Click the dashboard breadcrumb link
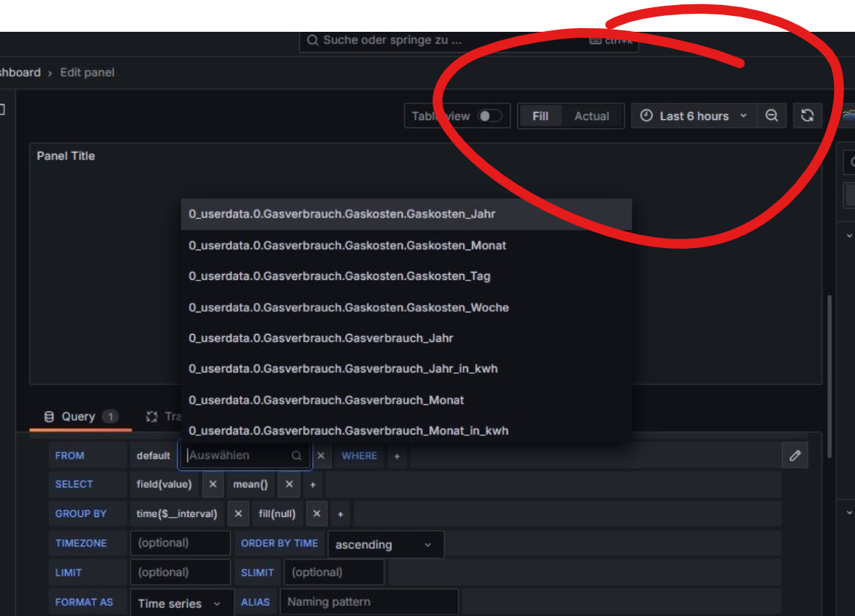The image size is (855, 616). 20,72
